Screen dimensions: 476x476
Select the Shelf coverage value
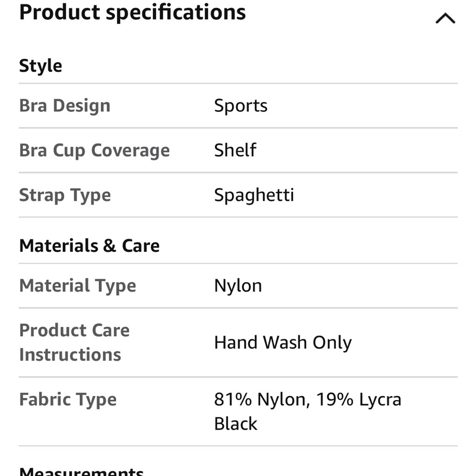[235, 150]
